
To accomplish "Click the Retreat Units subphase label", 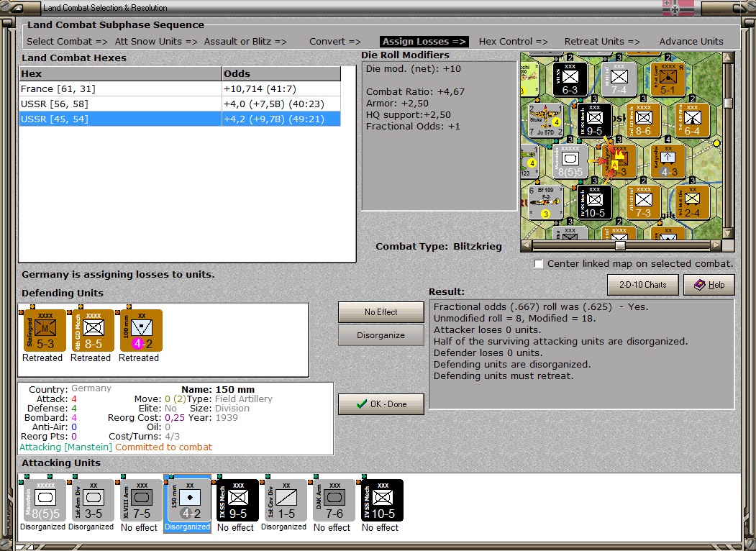I will [x=602, y=42].
